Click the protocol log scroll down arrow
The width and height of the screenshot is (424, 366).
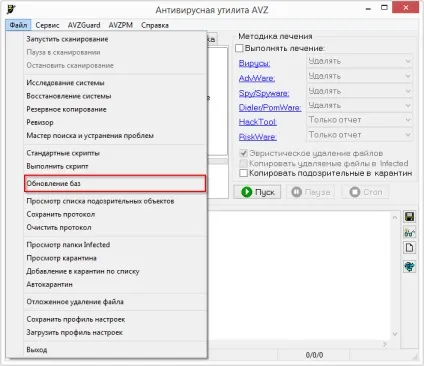(395, 334)
